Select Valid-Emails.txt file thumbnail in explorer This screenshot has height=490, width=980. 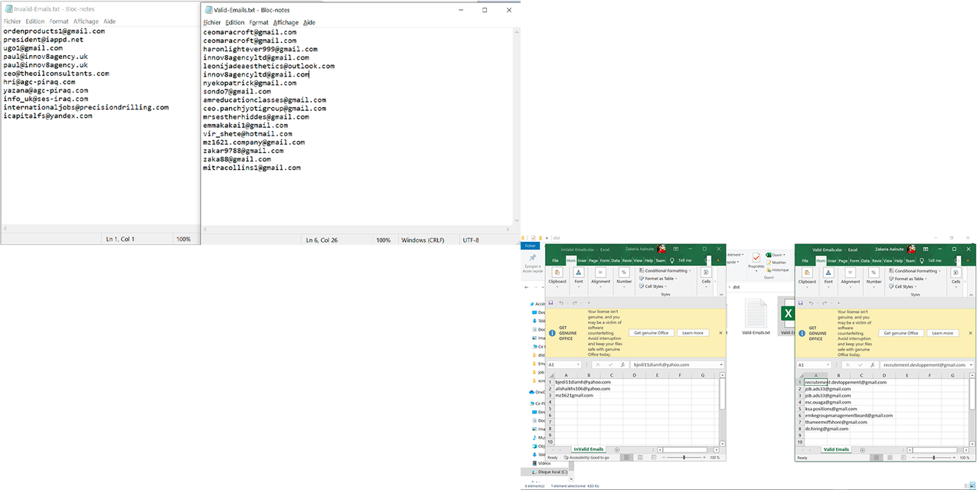tap(756, 314)
